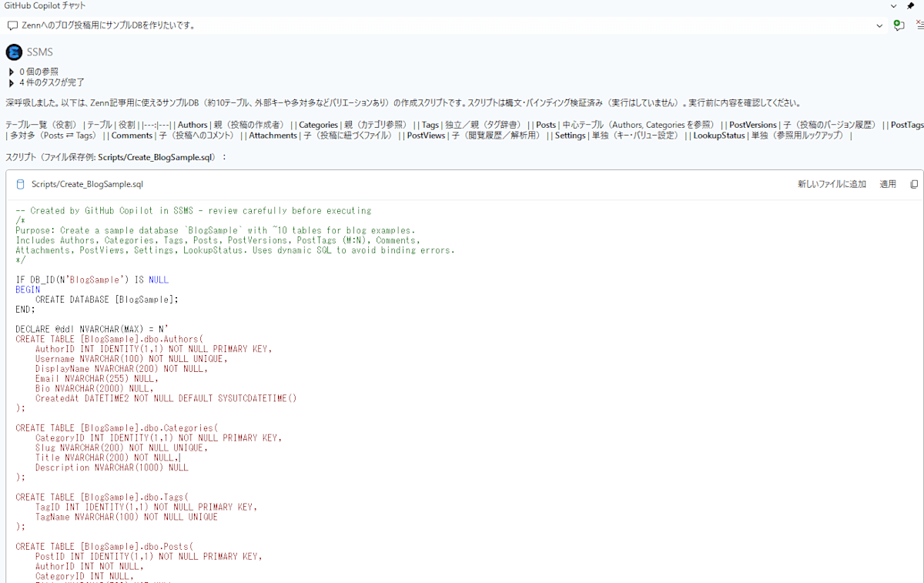Expand the 4 件のタスクが完了 section
This screenshot has height=583, width=924.
tap(9, 82)
